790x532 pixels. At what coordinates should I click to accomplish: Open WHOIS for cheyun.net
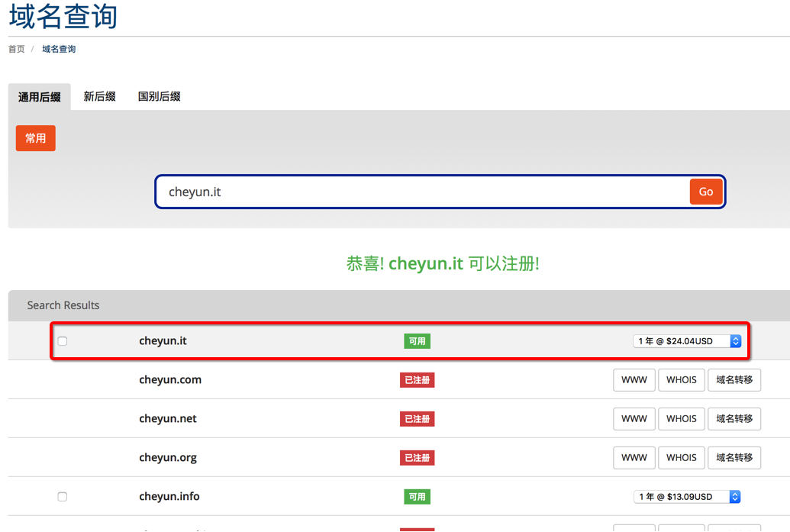[681, 419]
